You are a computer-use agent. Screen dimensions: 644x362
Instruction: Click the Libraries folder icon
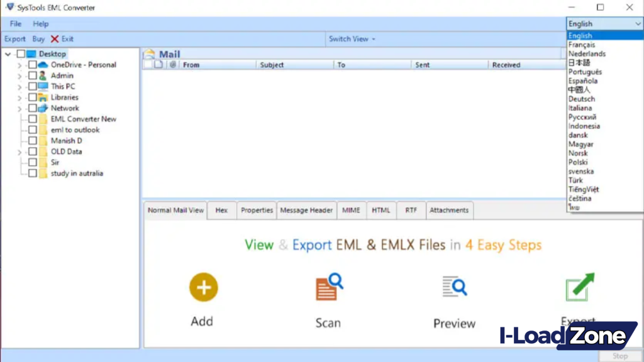coord(43,97)
